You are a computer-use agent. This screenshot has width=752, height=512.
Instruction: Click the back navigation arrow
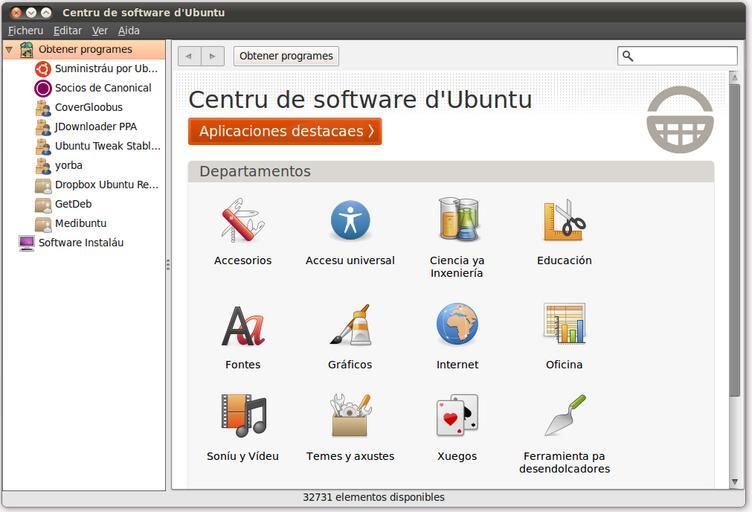click(x=189, y=56)
